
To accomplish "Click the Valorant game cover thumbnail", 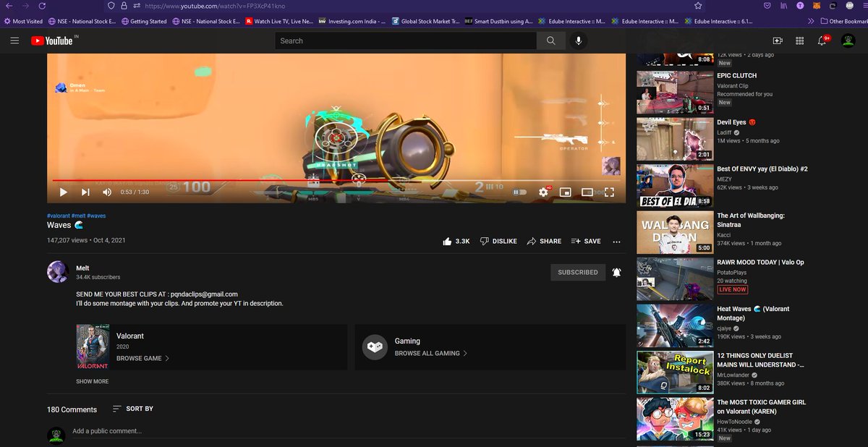I will point(93,347).
